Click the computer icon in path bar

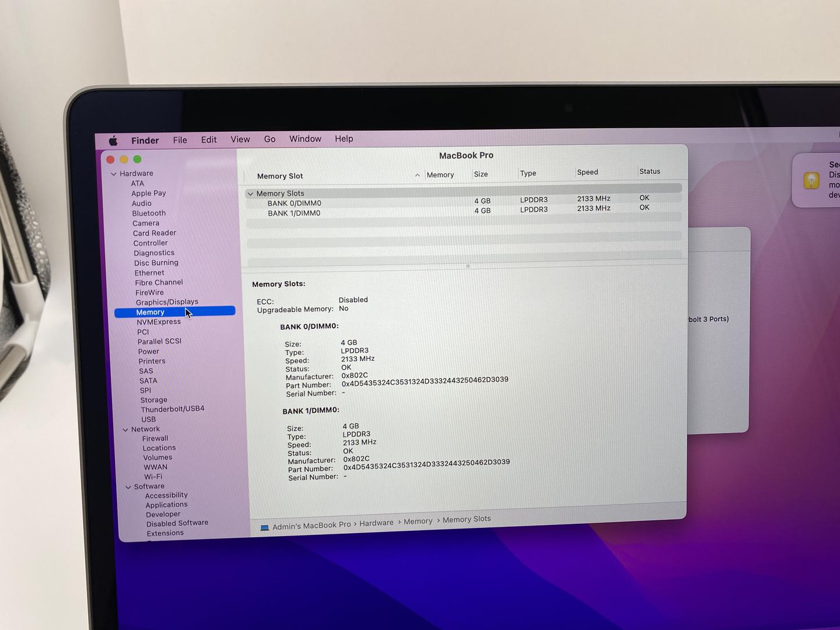265,527
